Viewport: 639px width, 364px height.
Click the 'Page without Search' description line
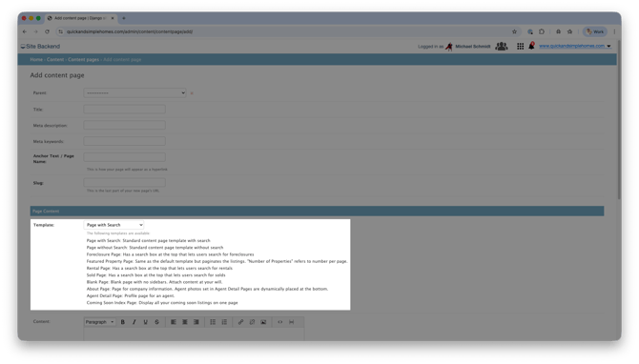click(155, 248)
